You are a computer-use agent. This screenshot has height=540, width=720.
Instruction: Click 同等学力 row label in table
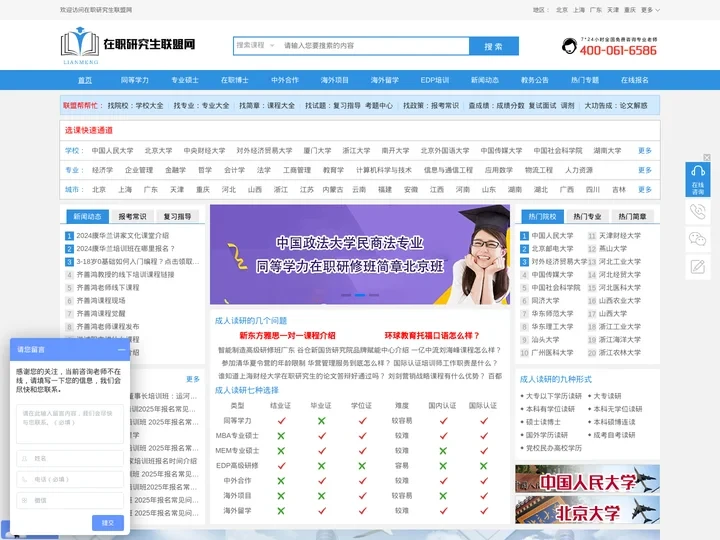point(237,421)
